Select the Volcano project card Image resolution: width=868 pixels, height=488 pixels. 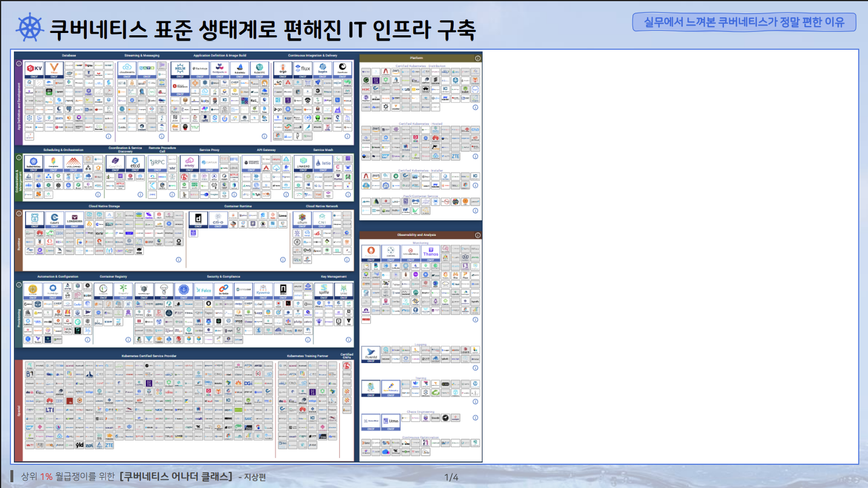click(73, 164)
